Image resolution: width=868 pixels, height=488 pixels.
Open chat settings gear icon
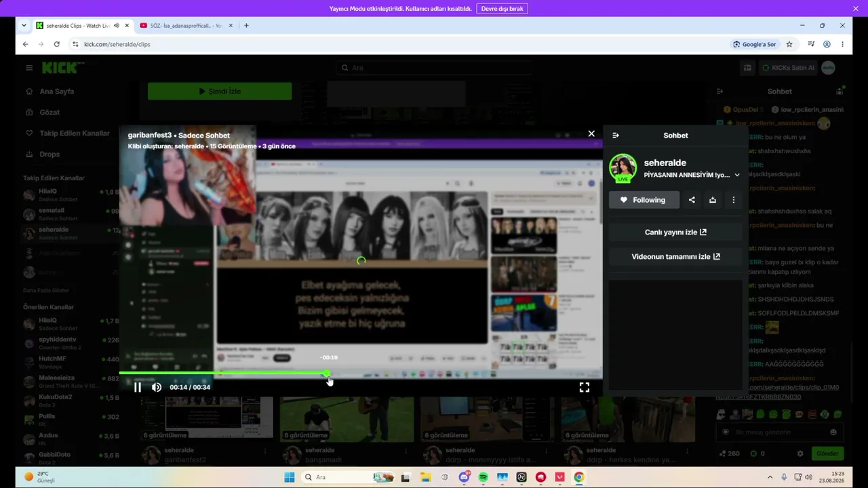pyautogui.click(x=800, y=453)
